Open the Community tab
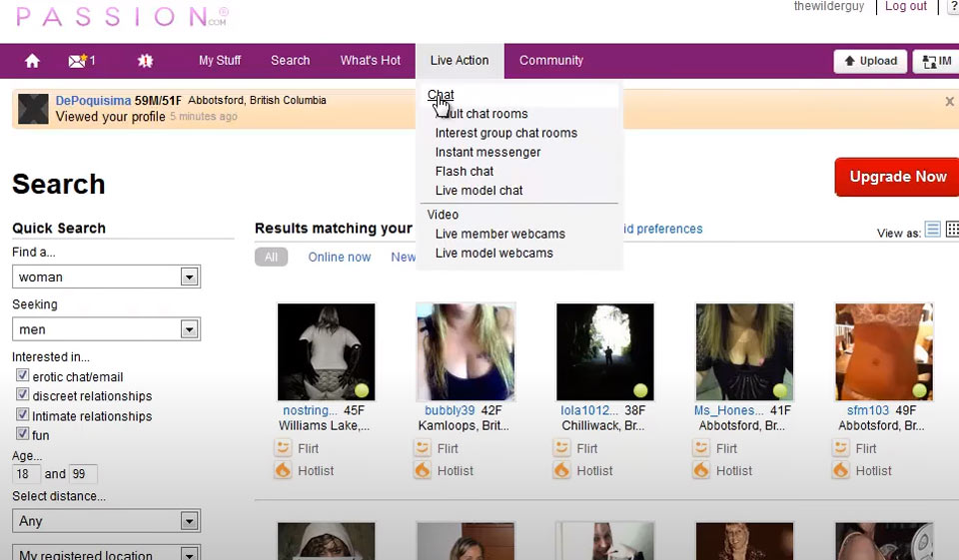Image resolution: width=959 pixels, height=560 pixels. (x=550, y=61)
